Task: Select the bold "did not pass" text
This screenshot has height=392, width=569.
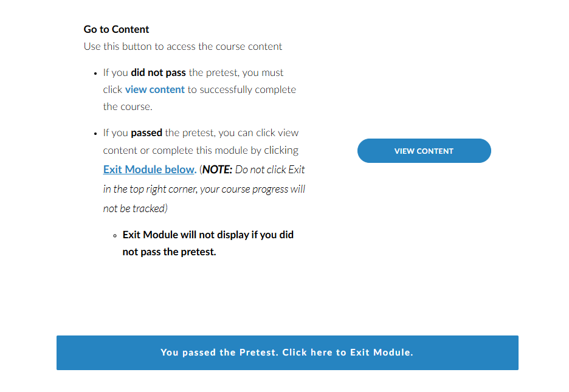Action: point(158,72)
